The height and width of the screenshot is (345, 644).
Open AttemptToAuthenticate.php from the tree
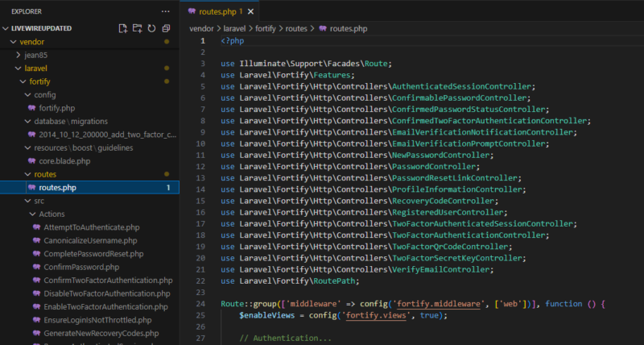point(92,227)
